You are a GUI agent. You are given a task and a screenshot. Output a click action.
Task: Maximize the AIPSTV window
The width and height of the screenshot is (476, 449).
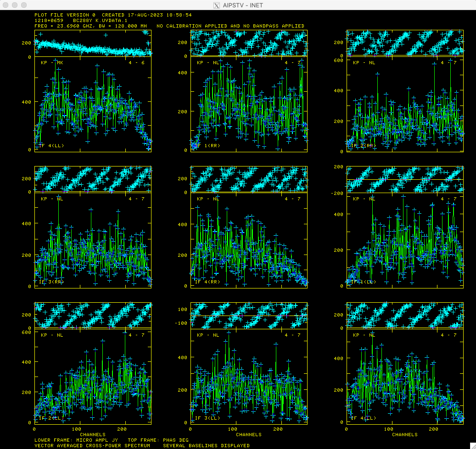click(x=24, y=5)
